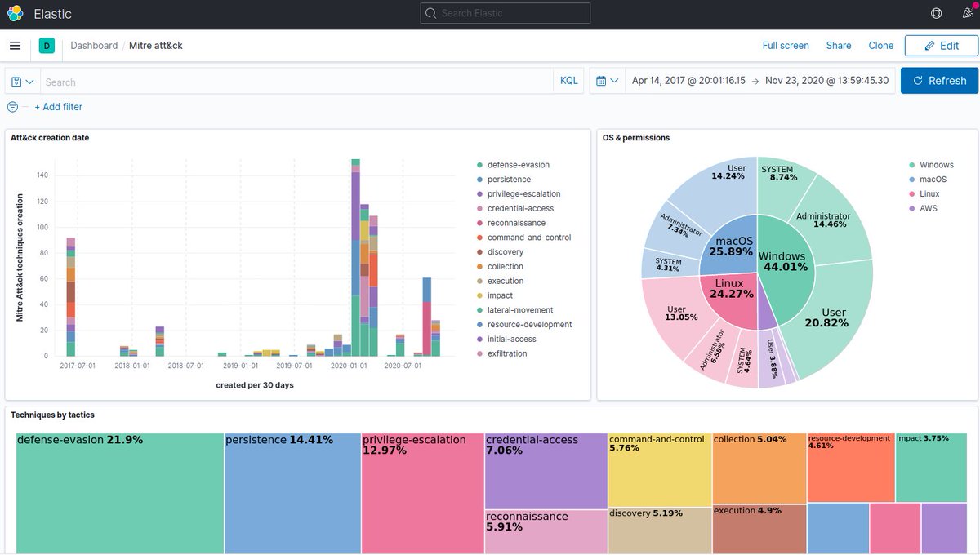The image size is (980, 555).
Task: Click impact 3.75% treemap tile
Action: [931, 468]
